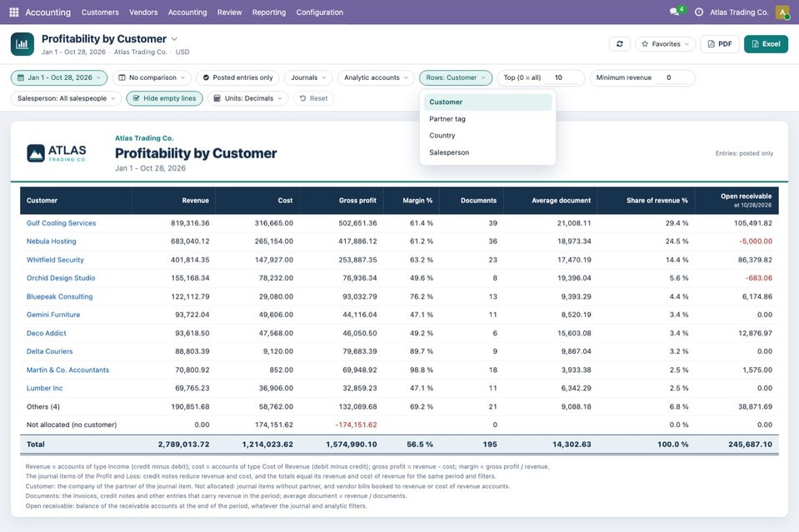
Task: Click the report chart icon beside title
Action: tap(22, 44)
